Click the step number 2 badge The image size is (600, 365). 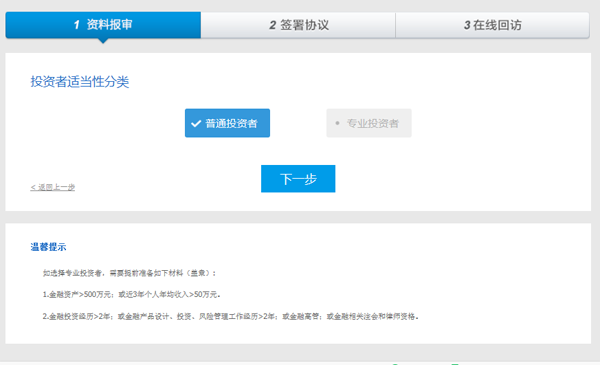[272, 25]
